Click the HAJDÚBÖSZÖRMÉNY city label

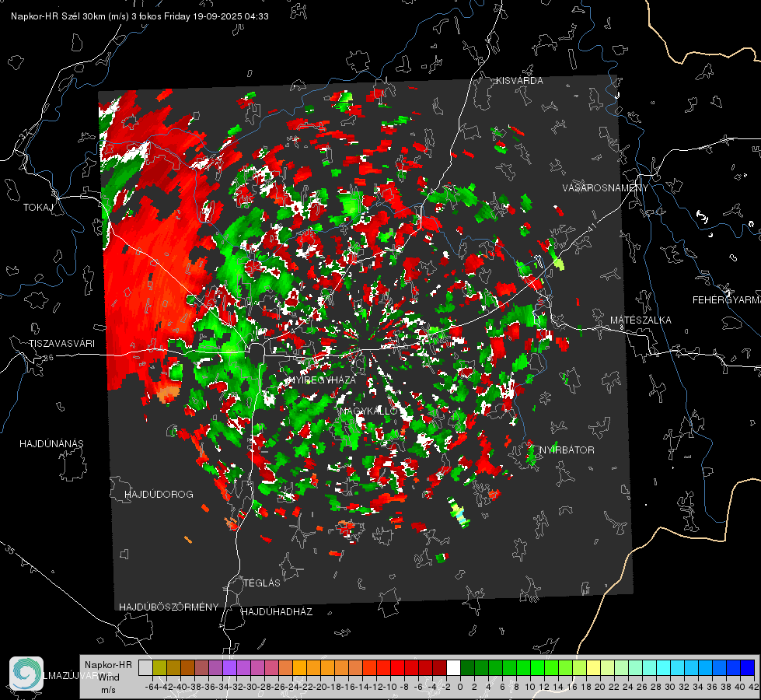click(169, 607)
